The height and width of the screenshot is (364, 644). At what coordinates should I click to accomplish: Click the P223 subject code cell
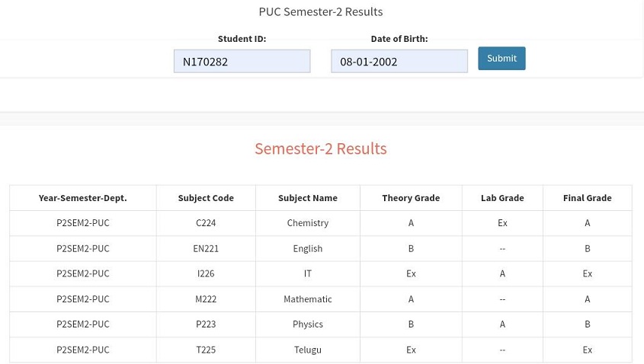click(x=206, y=324)
